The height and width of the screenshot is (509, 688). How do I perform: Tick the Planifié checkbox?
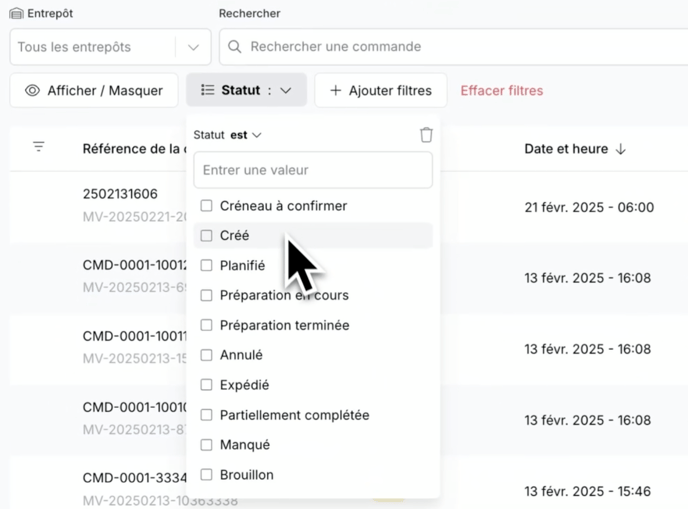click(207, 266)
